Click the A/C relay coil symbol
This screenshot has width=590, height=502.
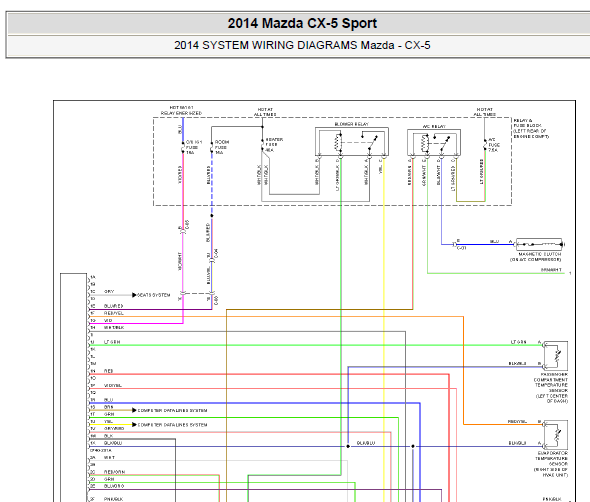425,143
